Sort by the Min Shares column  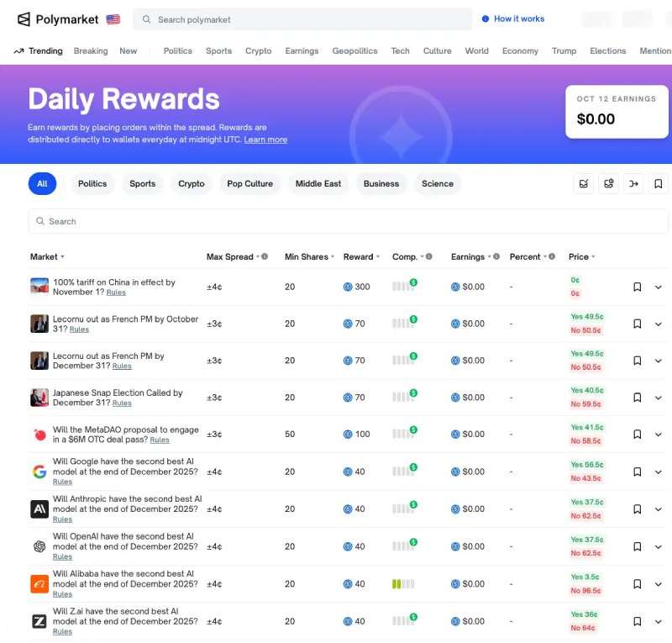(x=309, y=256)
